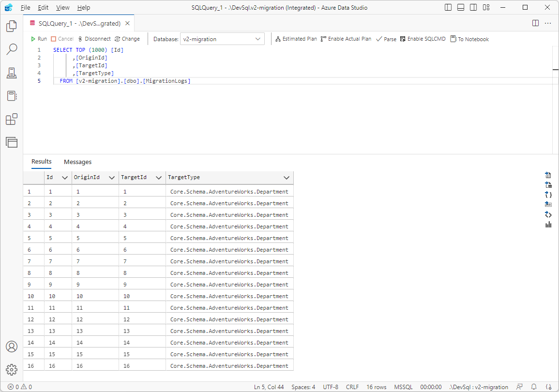Open the Search view in the activity bar
The image size is (559, 392).
coord(12,49)
